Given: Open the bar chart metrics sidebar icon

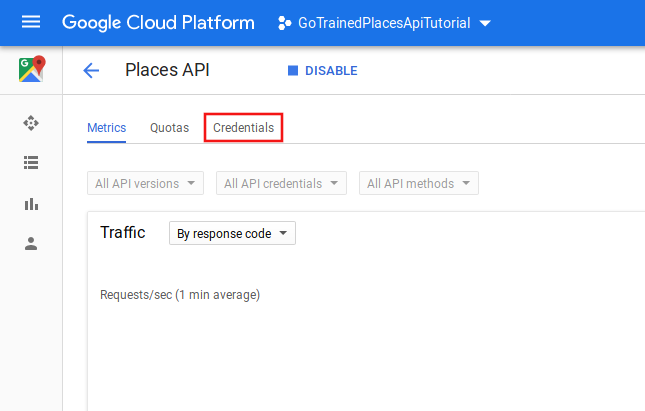Looking at the screenshot, I should tap(31, 204).
